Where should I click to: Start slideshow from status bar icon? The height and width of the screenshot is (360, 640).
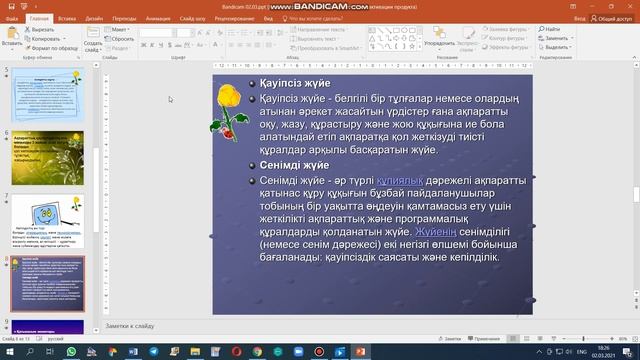point(553,339)
